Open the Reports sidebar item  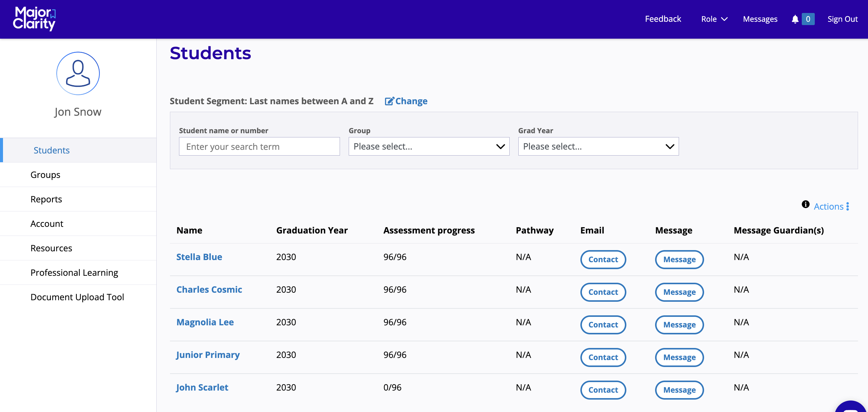tap(46, 199)
